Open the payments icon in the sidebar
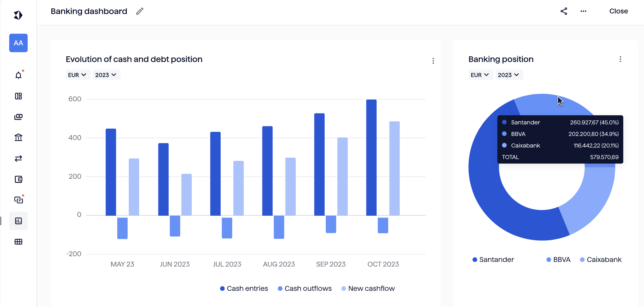 (18, 117)
